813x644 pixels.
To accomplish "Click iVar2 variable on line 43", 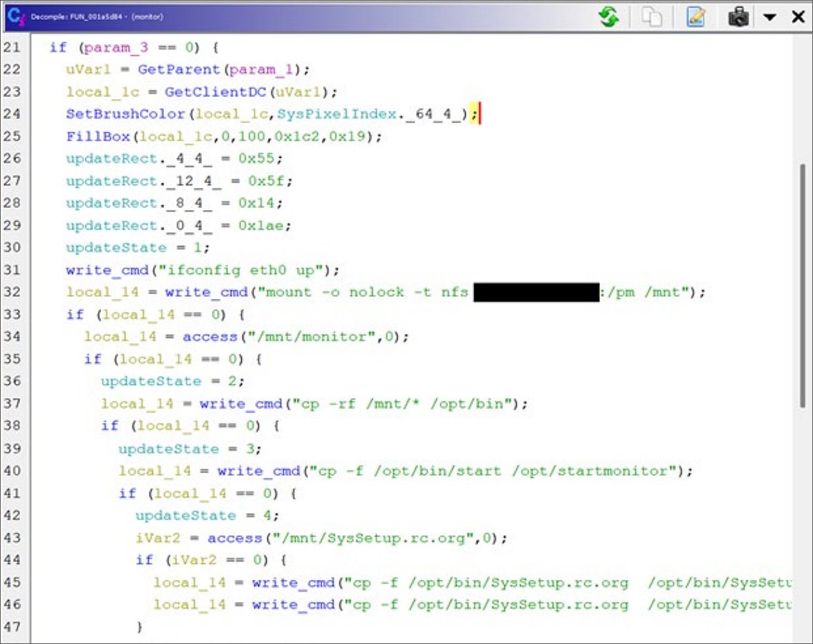I will tap(158, 538).
